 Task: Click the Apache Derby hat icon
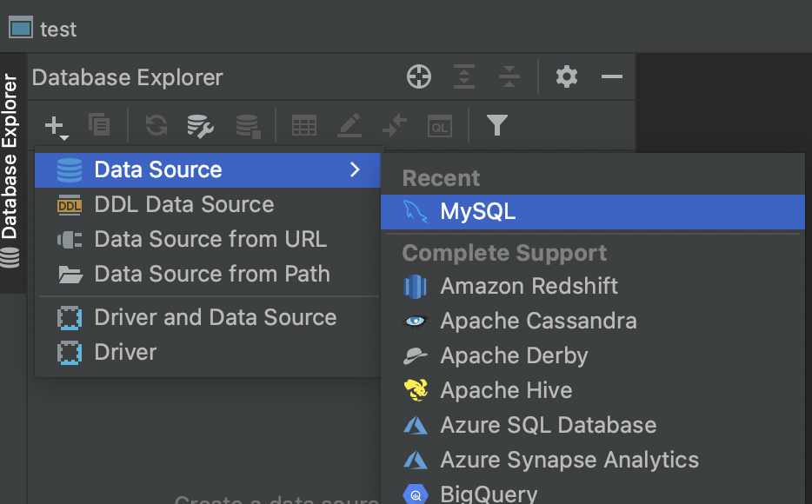click(x=416, y=355)
